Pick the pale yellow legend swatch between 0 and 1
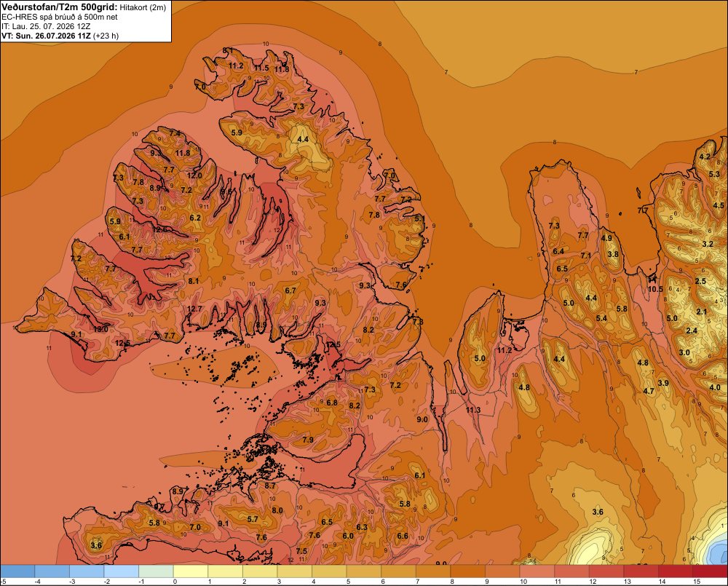728x586 pixels. 190,571
